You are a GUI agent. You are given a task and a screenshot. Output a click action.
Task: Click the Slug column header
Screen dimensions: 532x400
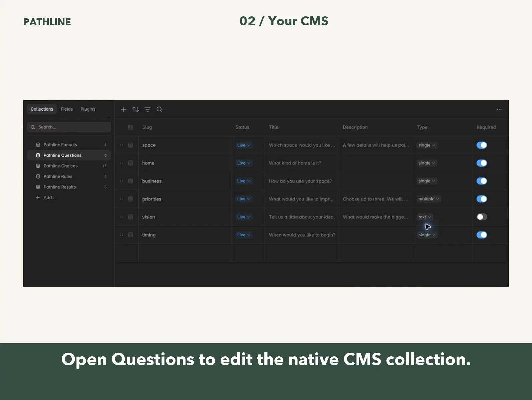(147, 127)
